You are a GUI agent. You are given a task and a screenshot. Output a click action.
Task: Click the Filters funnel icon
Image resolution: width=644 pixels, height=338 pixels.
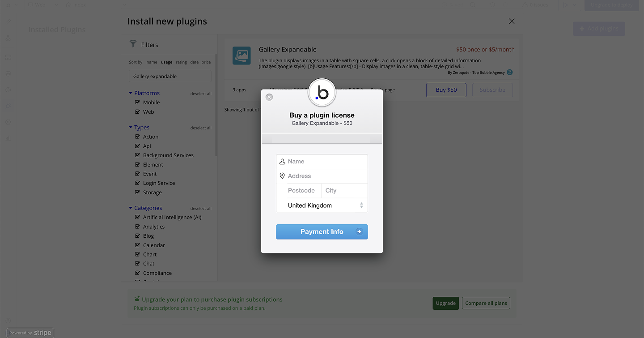[133, 44]
